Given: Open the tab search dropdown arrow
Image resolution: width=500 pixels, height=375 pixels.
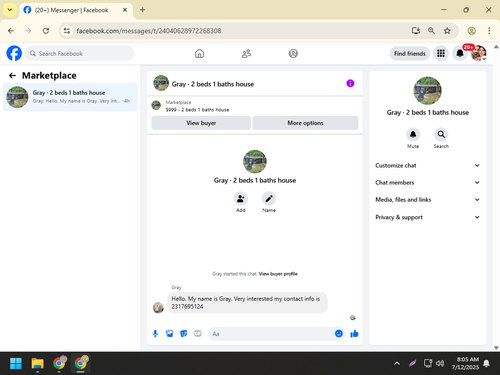Looking at the screenshot, I should click(x=10, y=10).
